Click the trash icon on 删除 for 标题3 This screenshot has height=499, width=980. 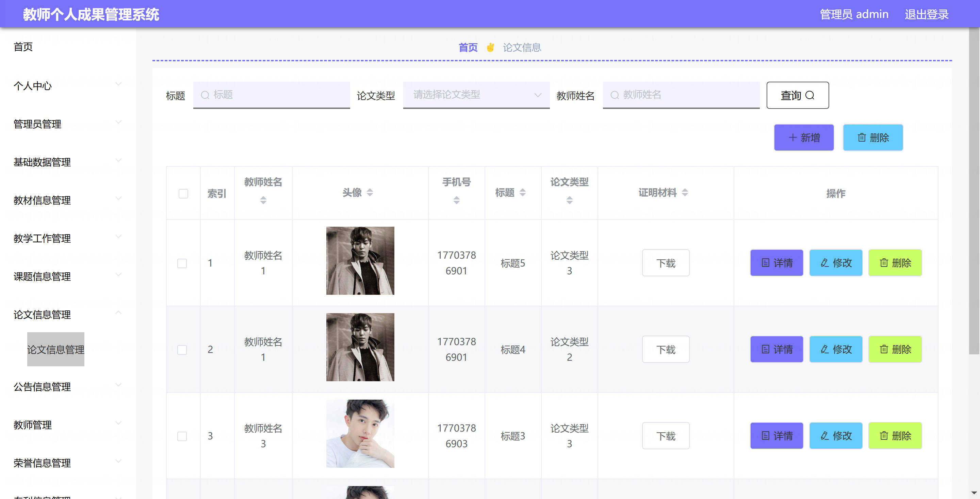click(x=884, y=435)
